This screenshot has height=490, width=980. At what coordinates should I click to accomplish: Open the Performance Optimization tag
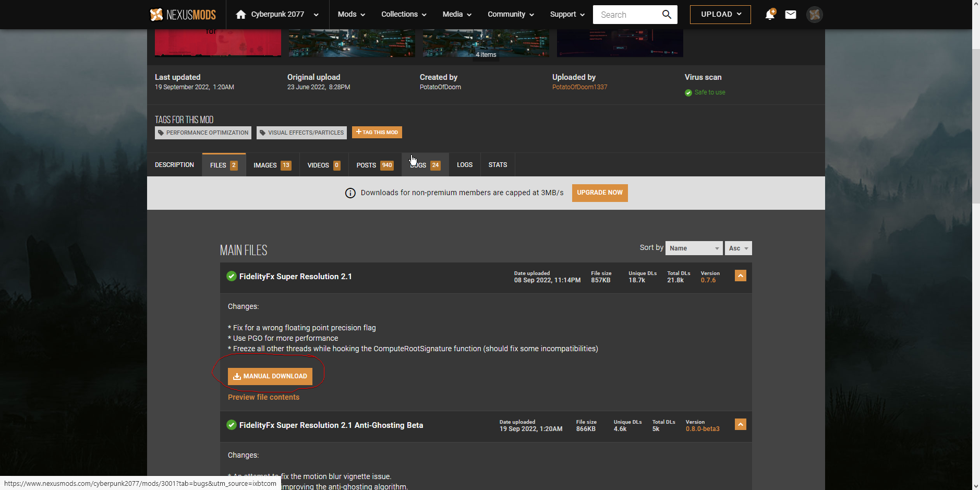click(203, 133)
